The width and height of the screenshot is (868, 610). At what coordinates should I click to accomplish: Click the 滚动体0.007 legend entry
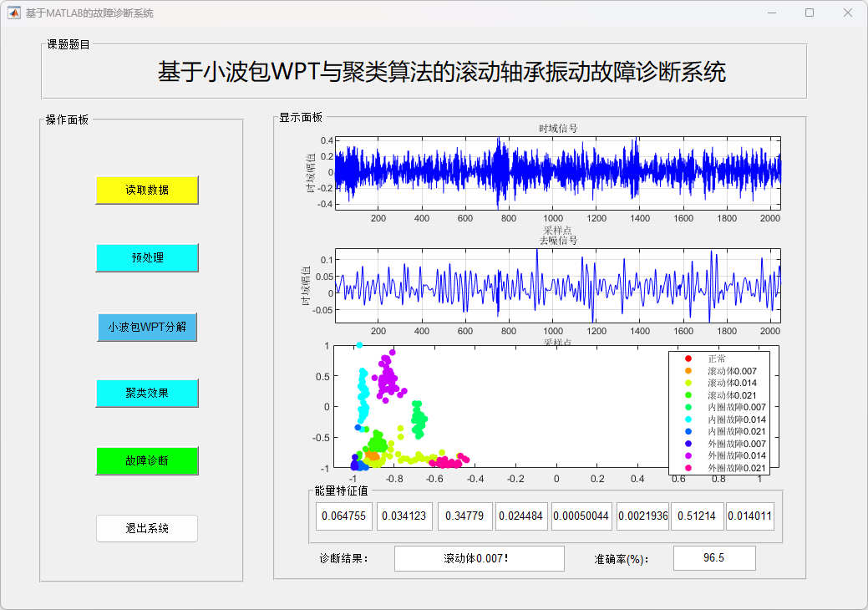tap(731, 371)
